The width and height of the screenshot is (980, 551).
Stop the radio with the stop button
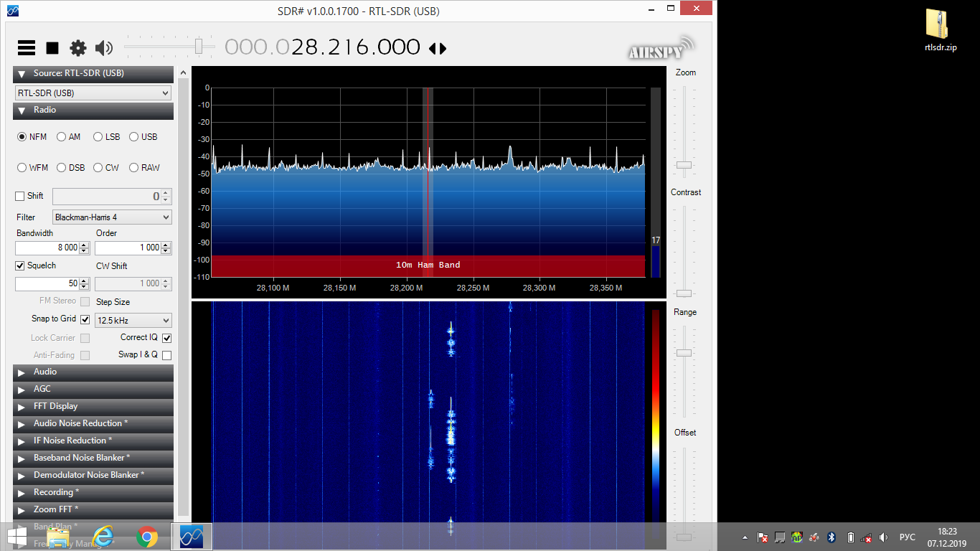52,48
